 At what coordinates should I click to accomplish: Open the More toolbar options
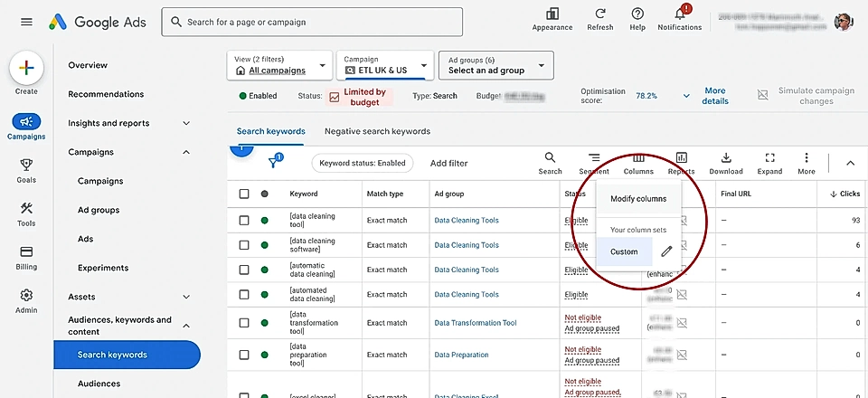(807, 164)
